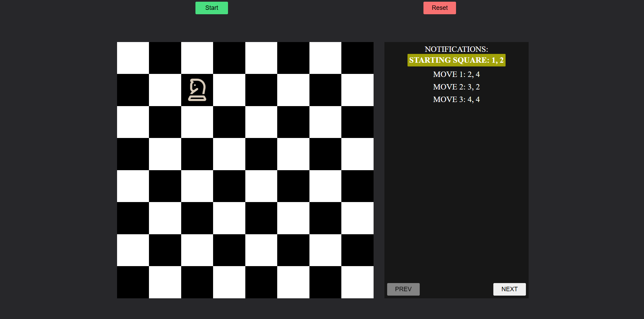Click the top-right corner square of the chessboard

coord(357,58)
